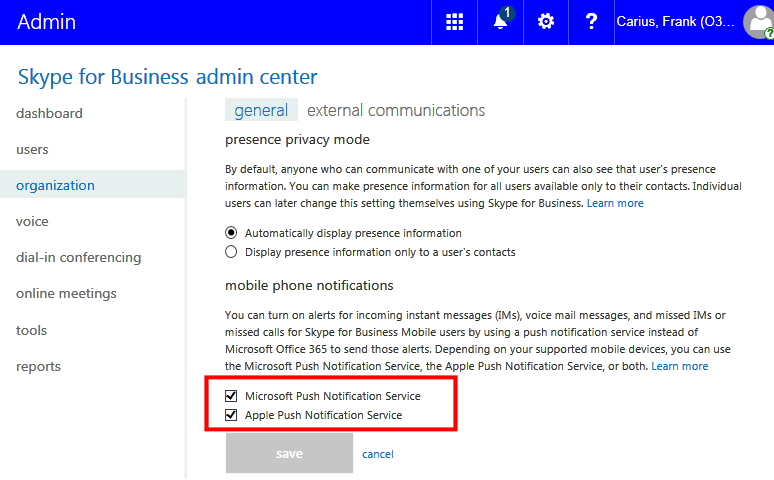The image size is (774, 480).
Task: Uncheck Microsoft Push Notification Service
Action: coord(231,396)
